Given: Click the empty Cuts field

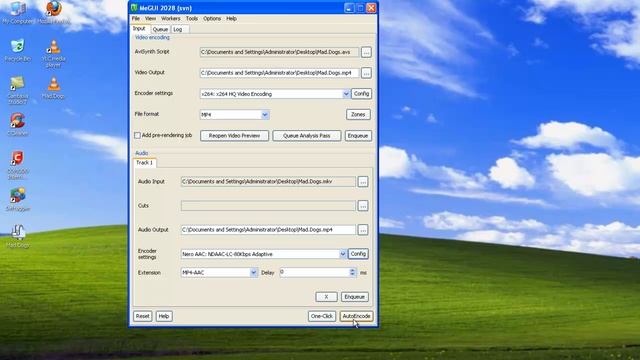Looking at the screenshot, I should coord(268,206).
